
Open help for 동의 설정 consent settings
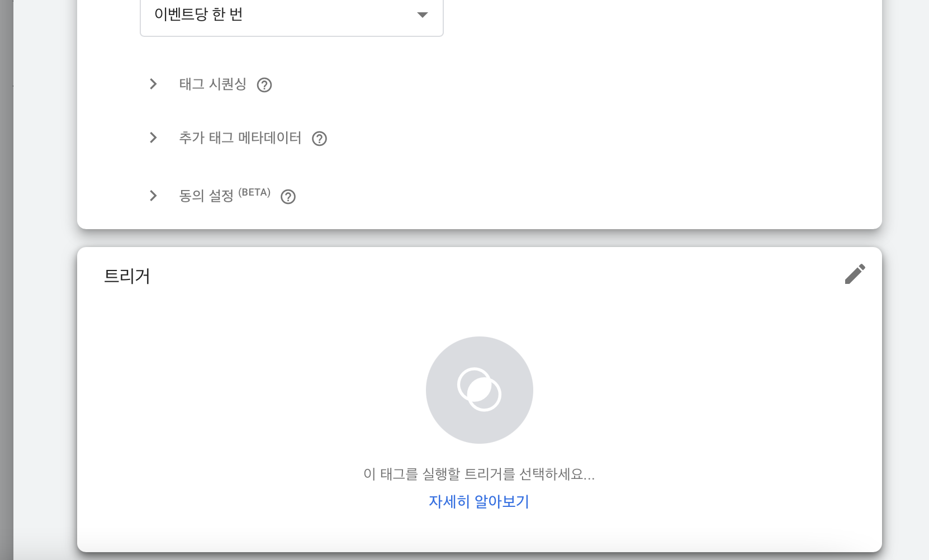click(x=288, y=196)
